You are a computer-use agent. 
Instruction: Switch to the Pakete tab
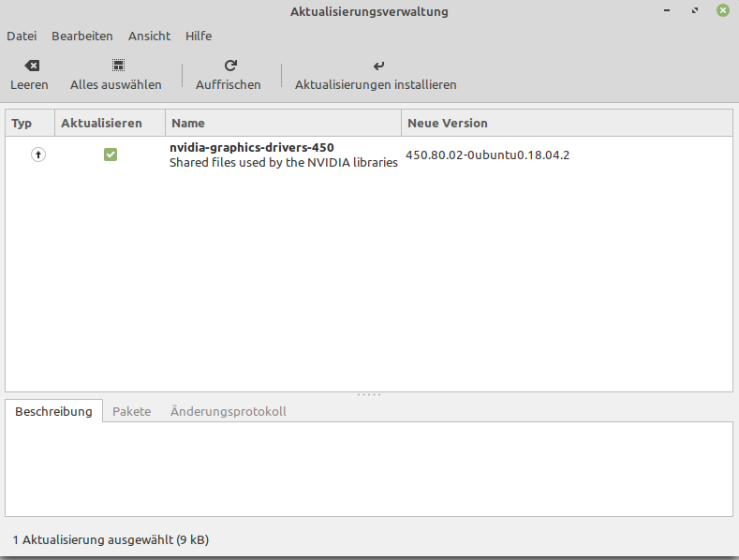[x=131, y=411]
